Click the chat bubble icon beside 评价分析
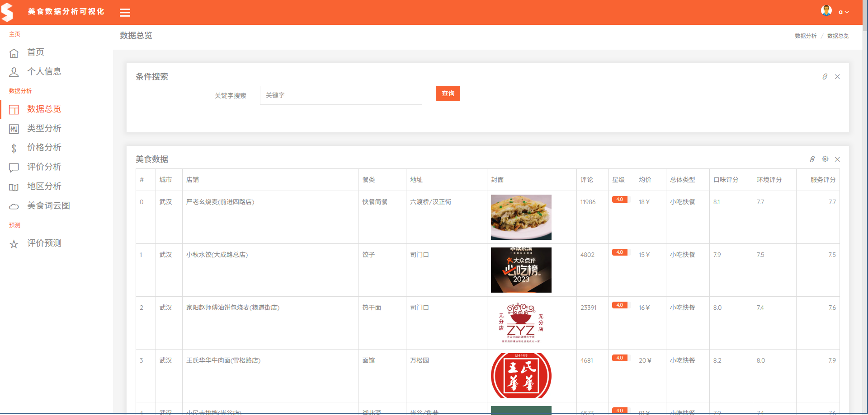Screen dimensions: 868x415 (x=14, y=168)
